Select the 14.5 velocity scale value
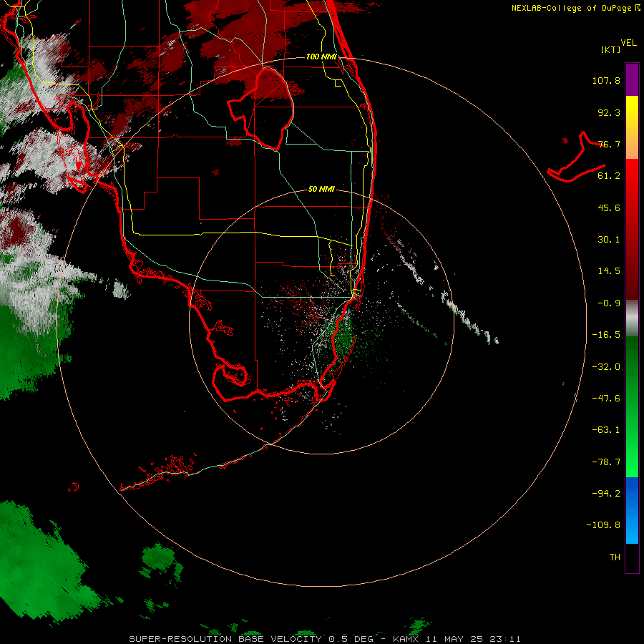 coord(609,271)
